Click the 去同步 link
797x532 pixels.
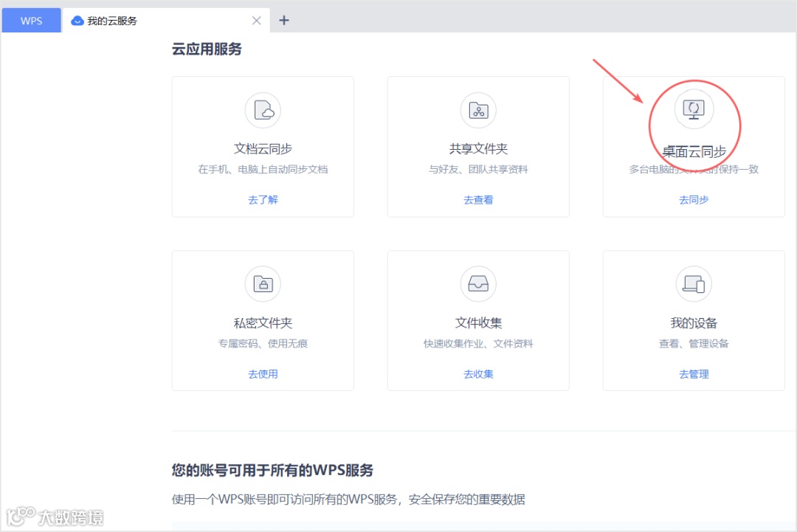(x=694, y=200)
